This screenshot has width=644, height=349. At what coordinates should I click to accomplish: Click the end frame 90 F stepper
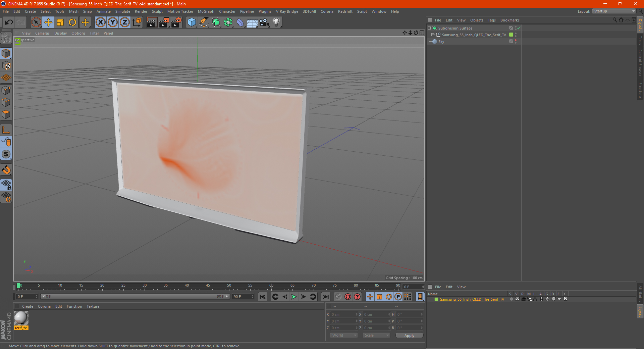(253, 297)
